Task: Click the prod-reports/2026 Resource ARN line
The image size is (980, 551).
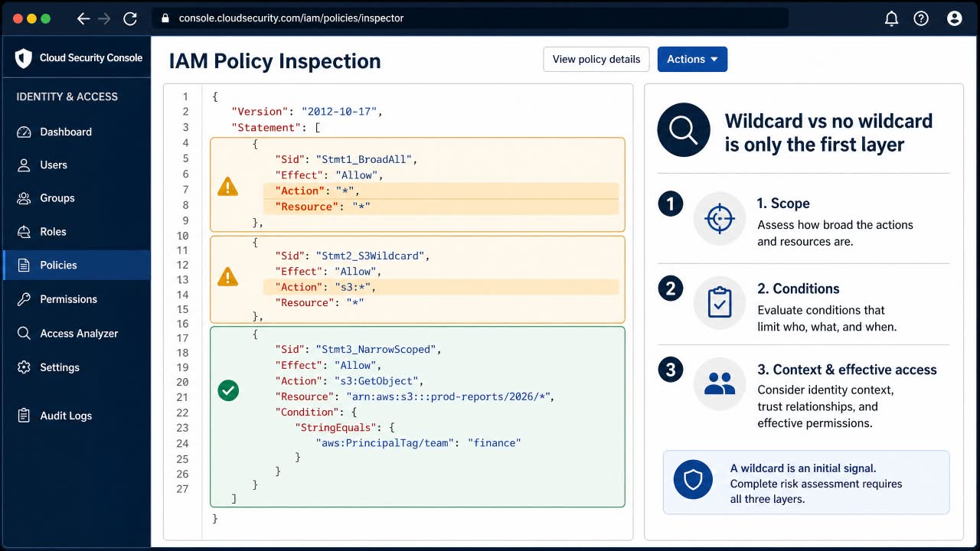Action: [414, 396]
